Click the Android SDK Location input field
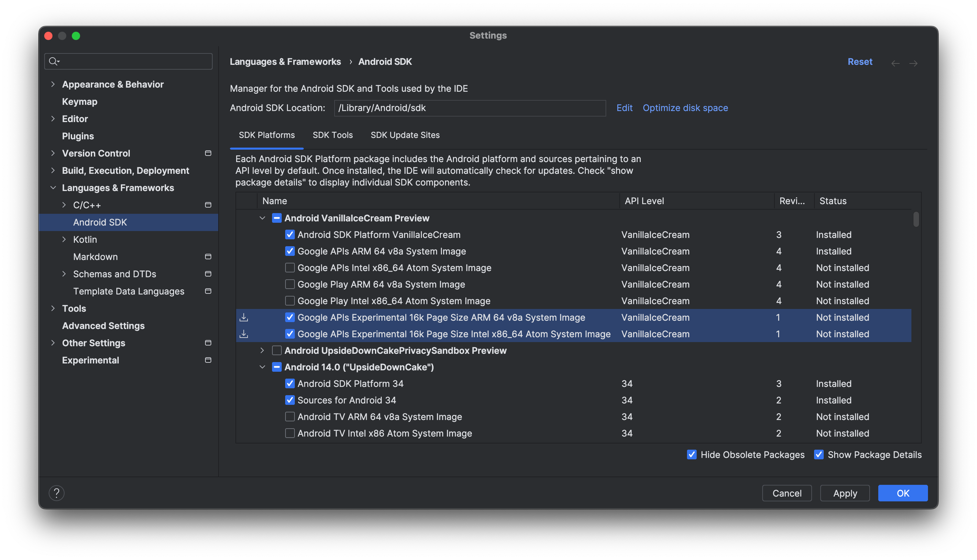This screenshot has width=977, height=560. tap(470, 107)
